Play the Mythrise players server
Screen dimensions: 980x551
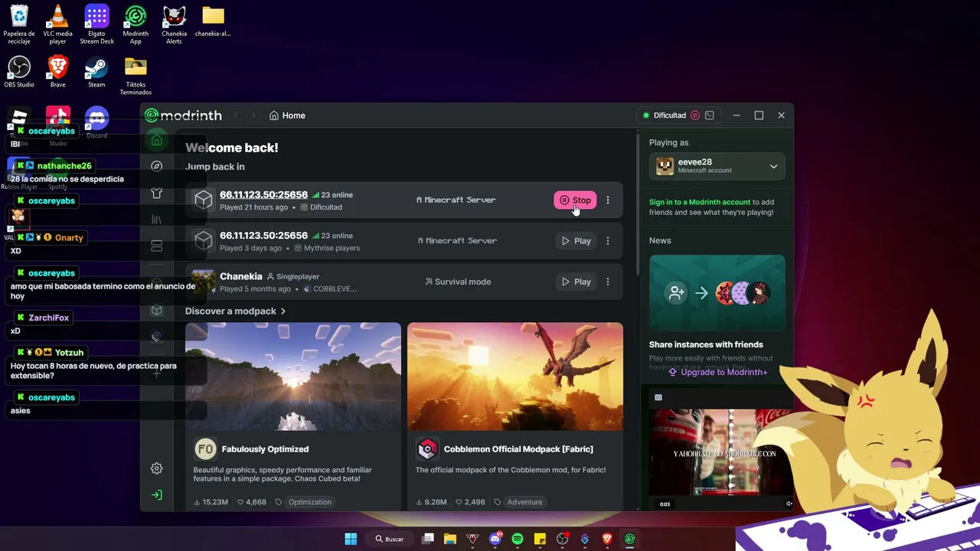point(576,241)
